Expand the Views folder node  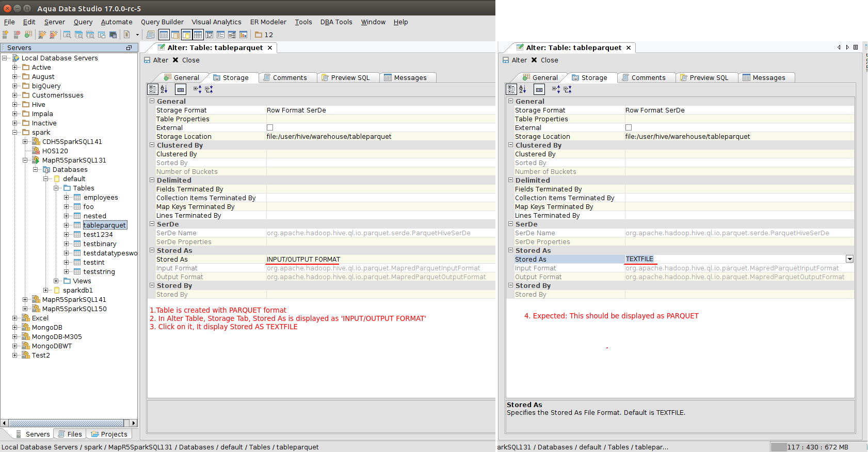point(56,281)
